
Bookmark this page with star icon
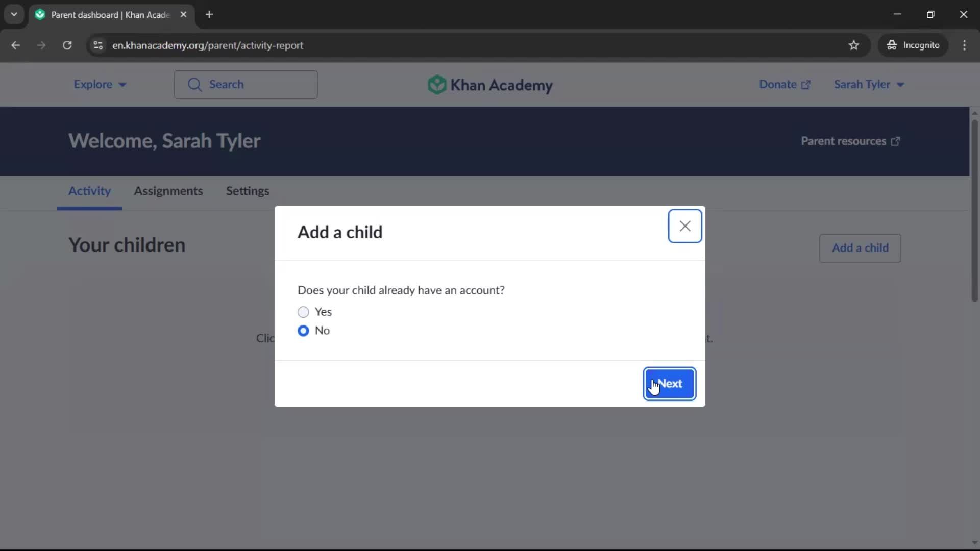853,45
